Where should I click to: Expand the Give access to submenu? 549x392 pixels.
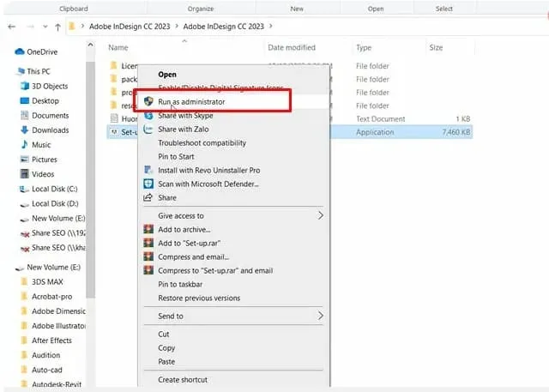pos(234,216)
